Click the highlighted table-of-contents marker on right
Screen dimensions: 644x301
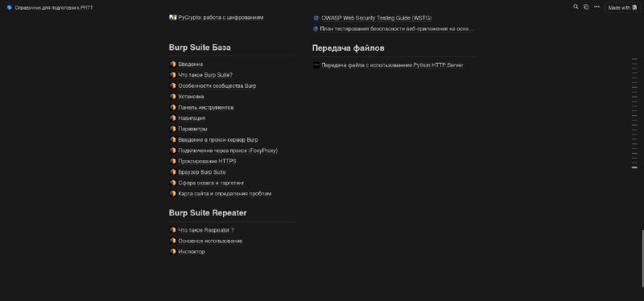634,167
